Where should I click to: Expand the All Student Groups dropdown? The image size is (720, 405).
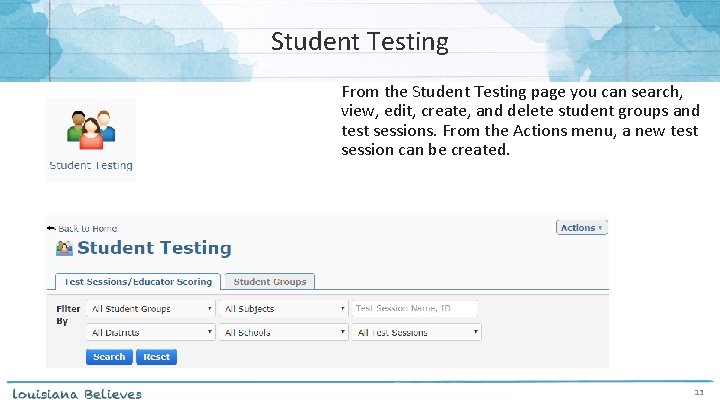(151, 309)
